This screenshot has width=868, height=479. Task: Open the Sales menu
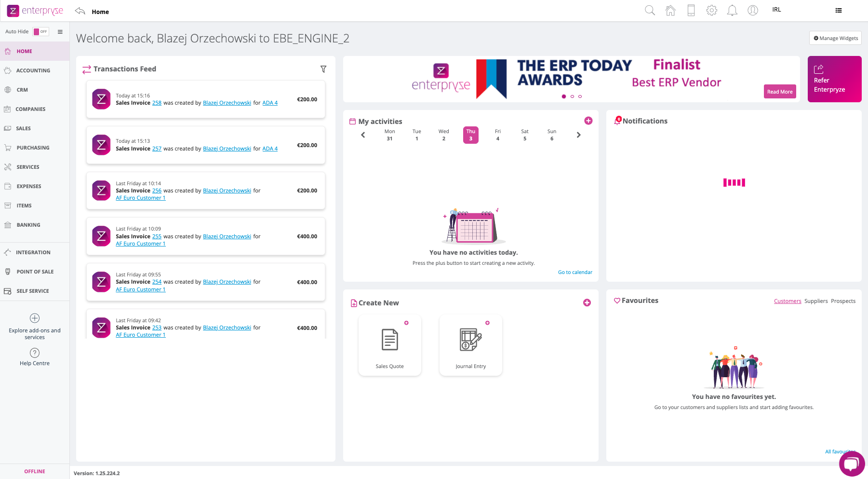pyautogui.click(x=35, y=128)
